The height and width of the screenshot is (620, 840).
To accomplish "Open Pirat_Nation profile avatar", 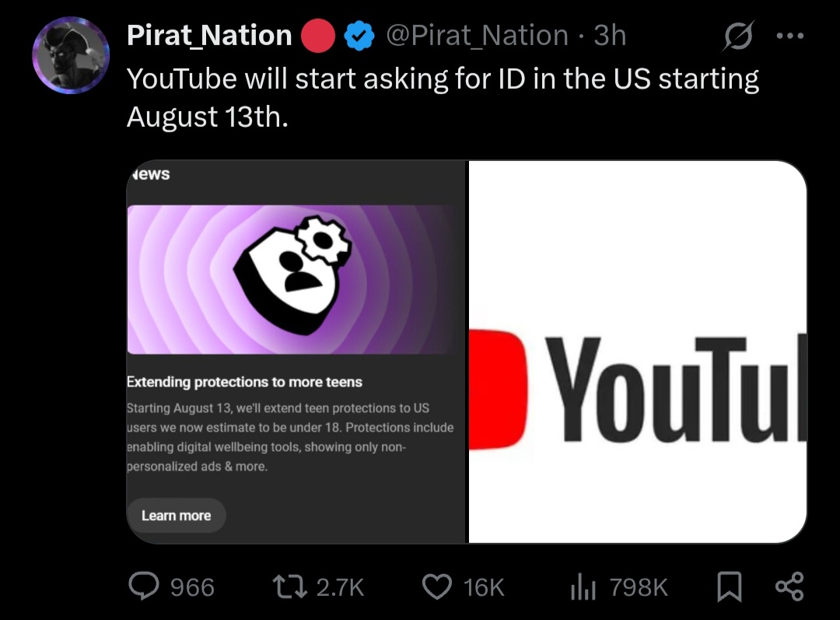I will [x=71, y=55].
